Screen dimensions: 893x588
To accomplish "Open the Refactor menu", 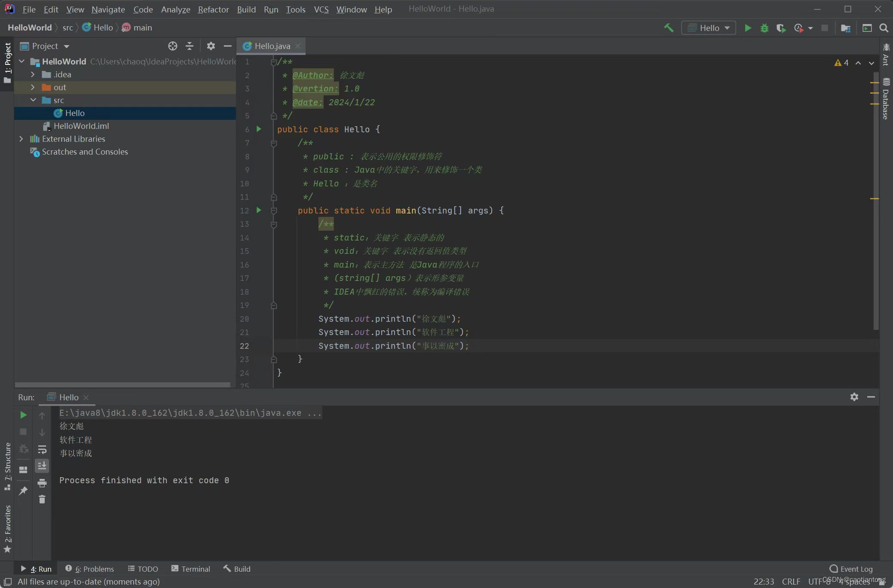I will (213, 9).
